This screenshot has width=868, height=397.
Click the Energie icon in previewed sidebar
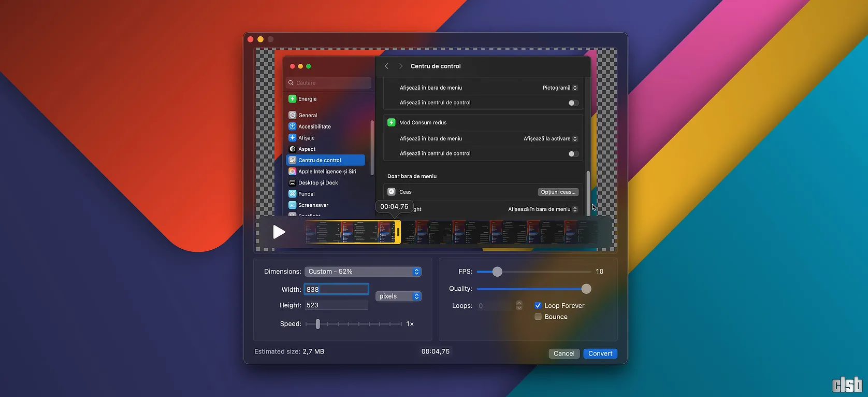(x=293, y=99)
